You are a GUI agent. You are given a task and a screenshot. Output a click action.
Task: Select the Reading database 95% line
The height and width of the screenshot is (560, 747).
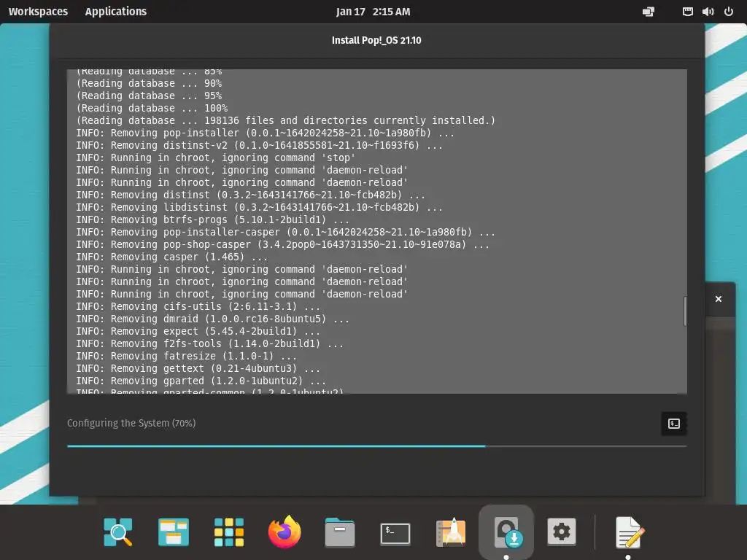(x=149, y=96)
